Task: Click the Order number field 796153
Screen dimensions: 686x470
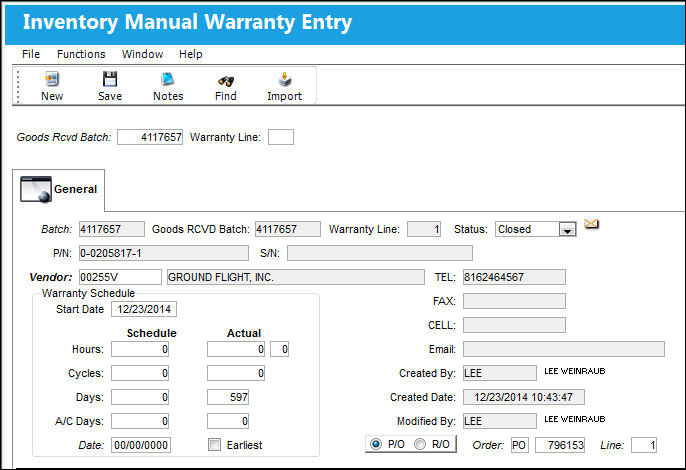Action: (560, 445)
